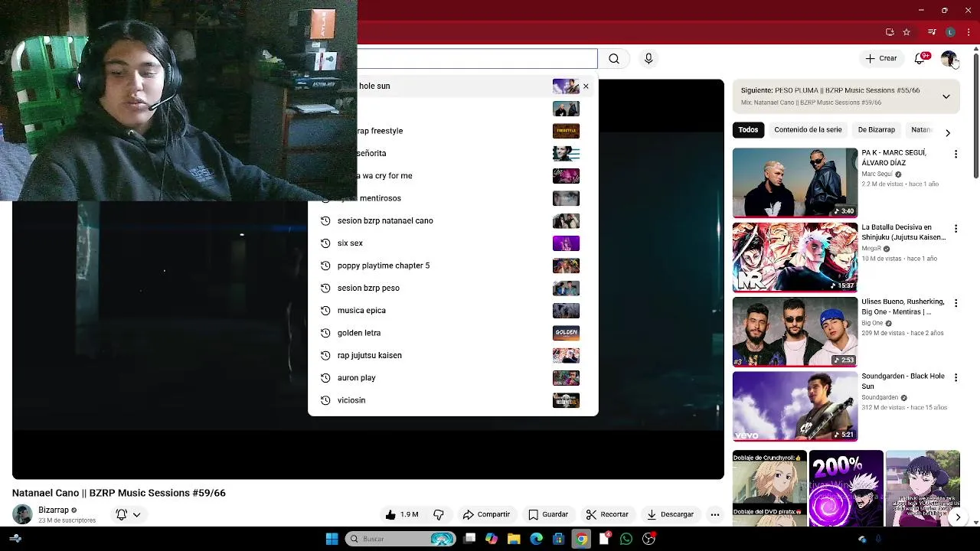This screenshot has width=980, height=551.
Task: Remove 'hole sun' suggestion with the X
Action: click(586, 86)
